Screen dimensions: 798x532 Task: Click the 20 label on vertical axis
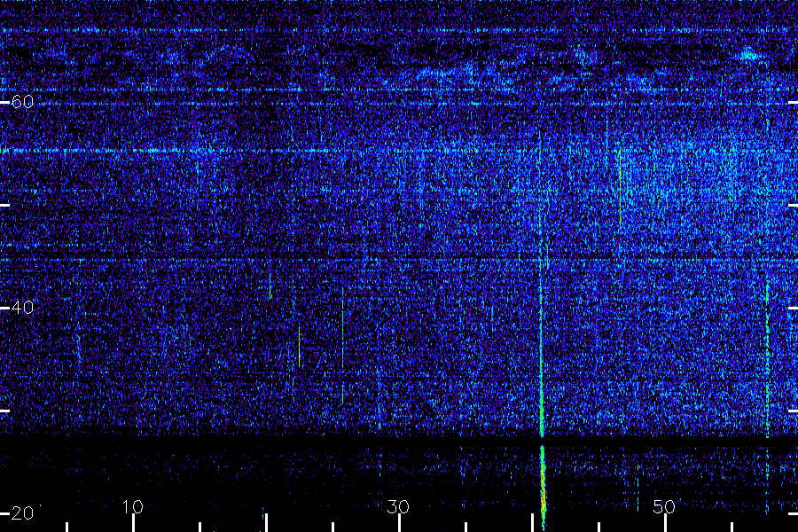click(x=22, y=513)
